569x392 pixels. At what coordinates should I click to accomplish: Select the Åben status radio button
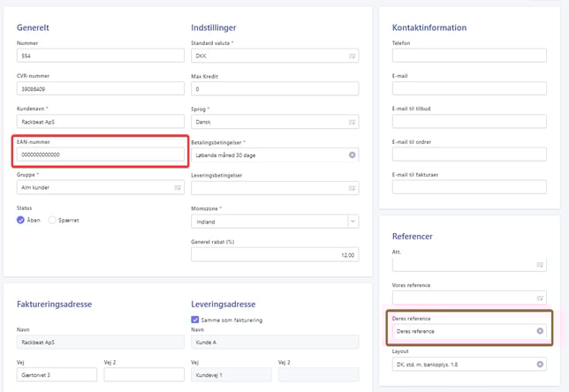point(21,220)
